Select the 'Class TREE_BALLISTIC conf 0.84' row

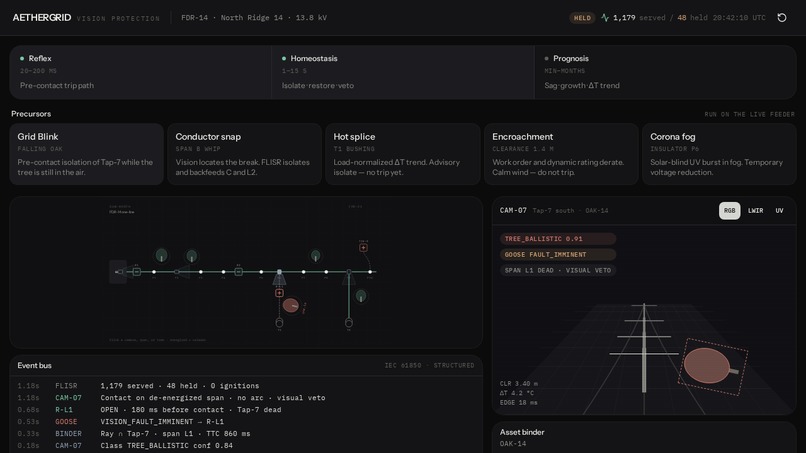[246, 445]
